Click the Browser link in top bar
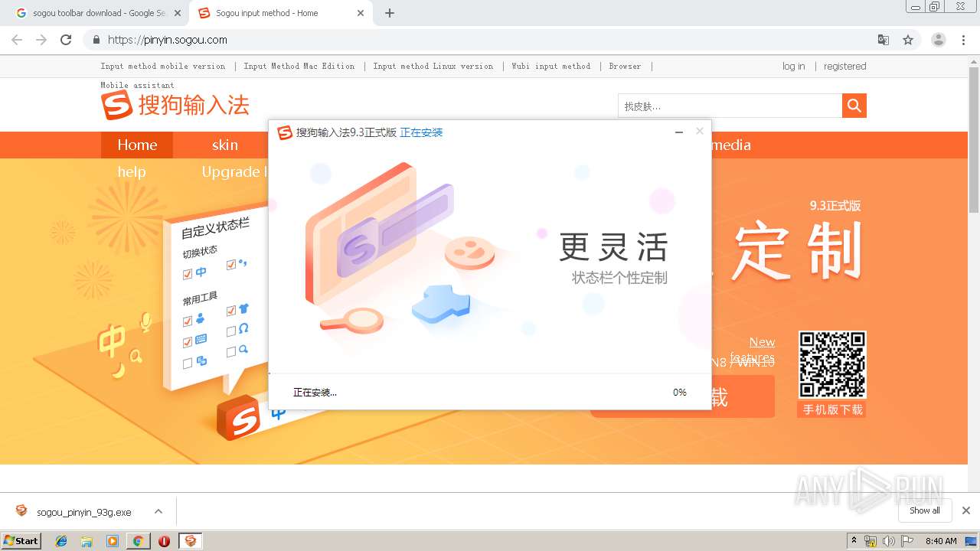Screen dimensions: 980x551 [x=625, y=67]
